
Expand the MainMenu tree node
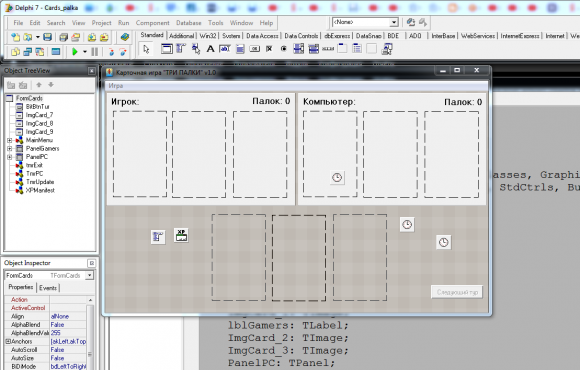(10, 140)
